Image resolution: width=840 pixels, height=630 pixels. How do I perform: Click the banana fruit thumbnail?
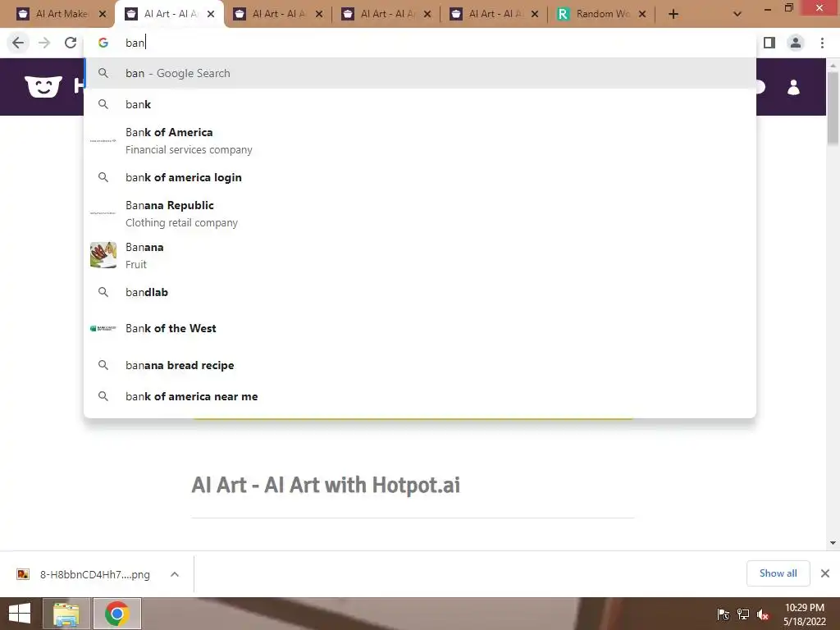[x=103, y=255]
